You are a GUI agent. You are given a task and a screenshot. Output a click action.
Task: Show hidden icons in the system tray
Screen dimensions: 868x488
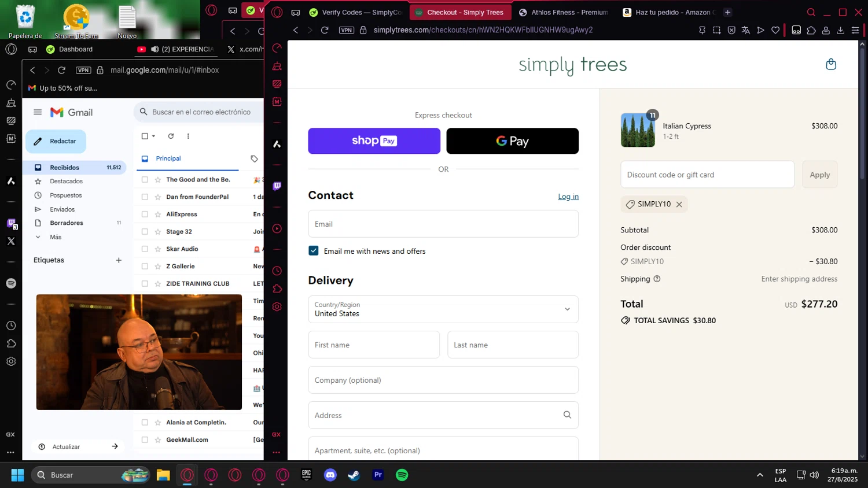(760, 475)
